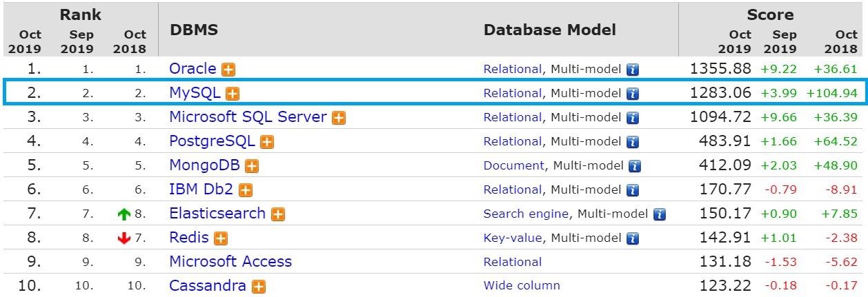868x297 pixels.
Task: Click the info icon in the Oracle row
Action: point(633,70)
